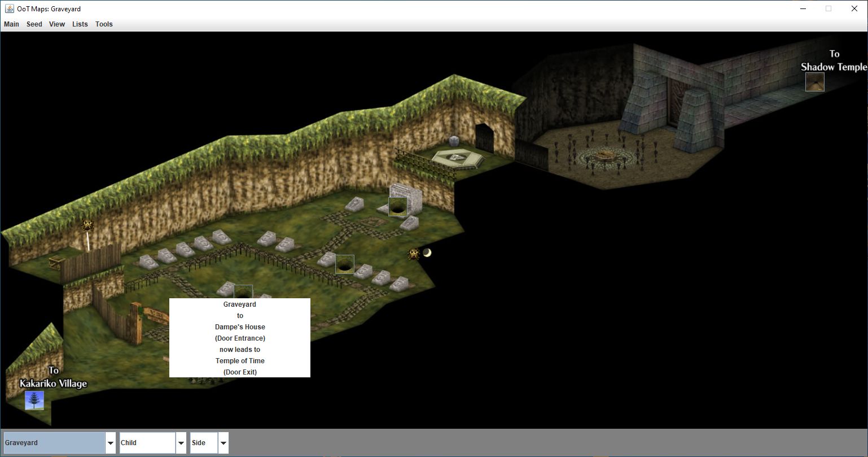Click the crescent moon night icon
Viewport: 868px width, 457px height.
(427, 253)
